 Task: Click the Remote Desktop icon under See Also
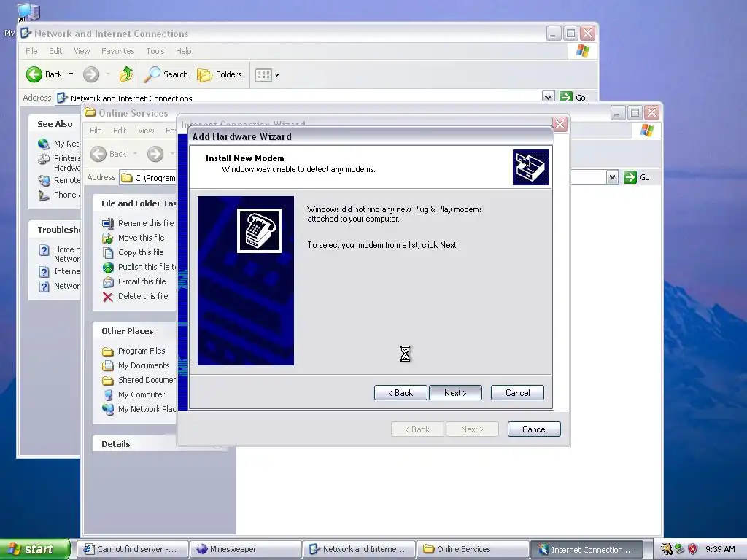tap(44, 181)
